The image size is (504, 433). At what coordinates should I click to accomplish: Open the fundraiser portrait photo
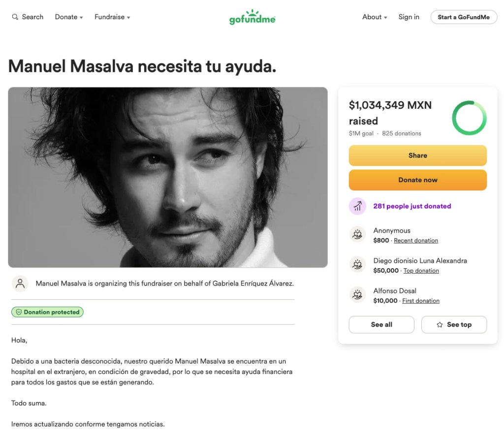168,177
